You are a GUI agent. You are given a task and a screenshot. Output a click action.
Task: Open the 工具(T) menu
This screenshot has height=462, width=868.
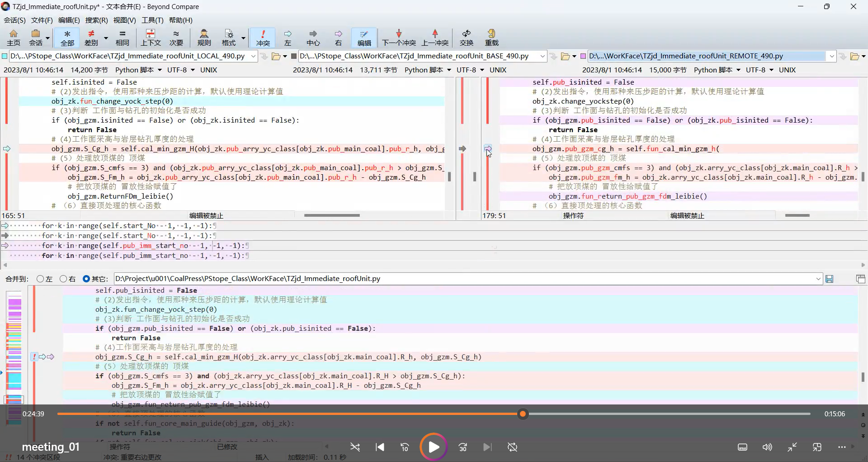click(x=152, y=20)
